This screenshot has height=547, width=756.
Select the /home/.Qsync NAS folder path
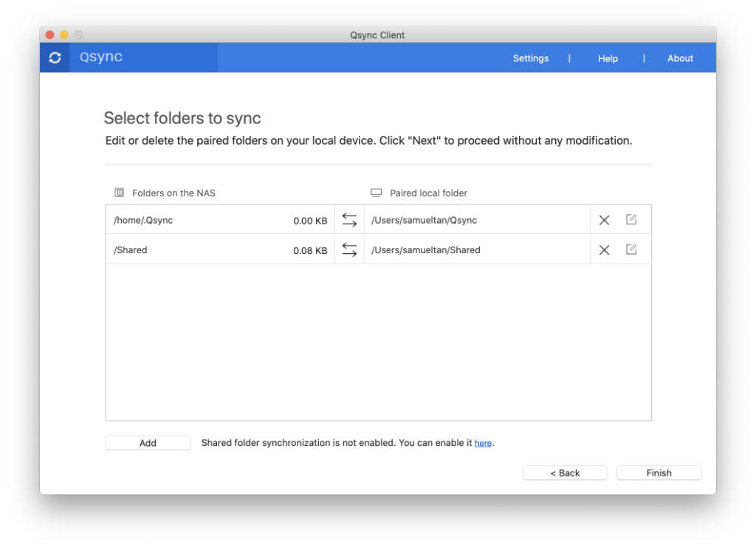tap(143, 220)
